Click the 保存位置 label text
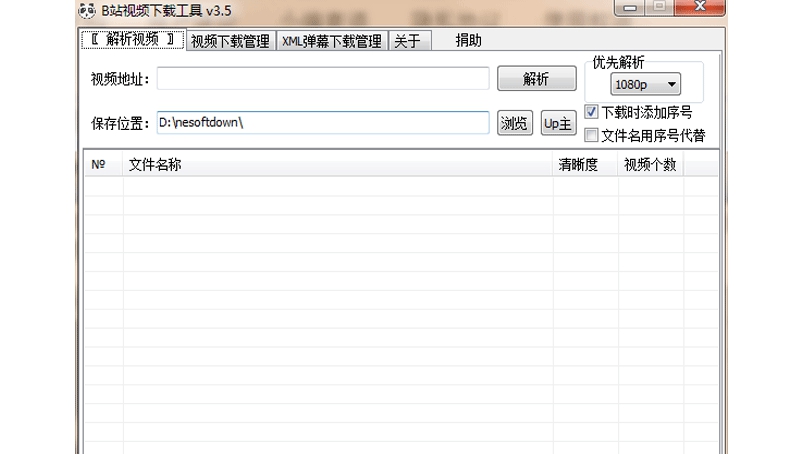Viewport: 800px width, 454px height. coord(120,123)
